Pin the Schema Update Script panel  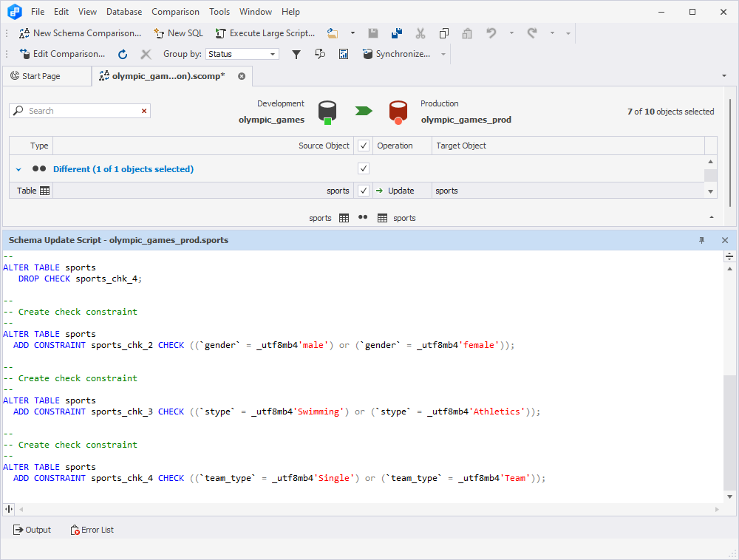point(702,240)
